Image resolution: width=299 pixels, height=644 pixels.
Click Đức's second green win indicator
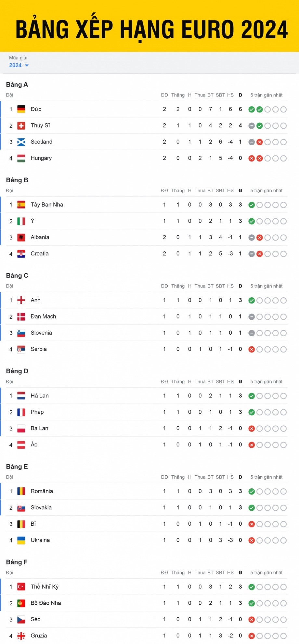click(259, 109)
